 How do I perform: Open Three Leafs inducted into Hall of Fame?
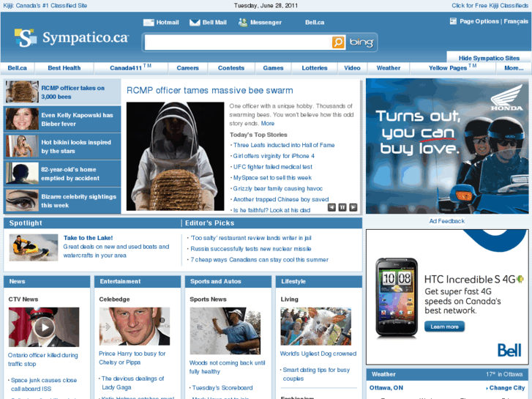click(284, 145)
